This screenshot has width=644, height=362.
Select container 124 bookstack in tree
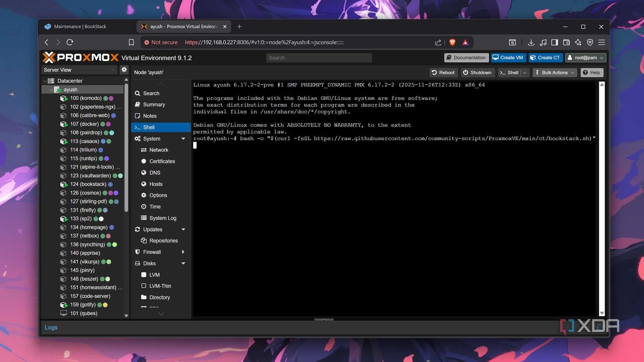(91, 184)
